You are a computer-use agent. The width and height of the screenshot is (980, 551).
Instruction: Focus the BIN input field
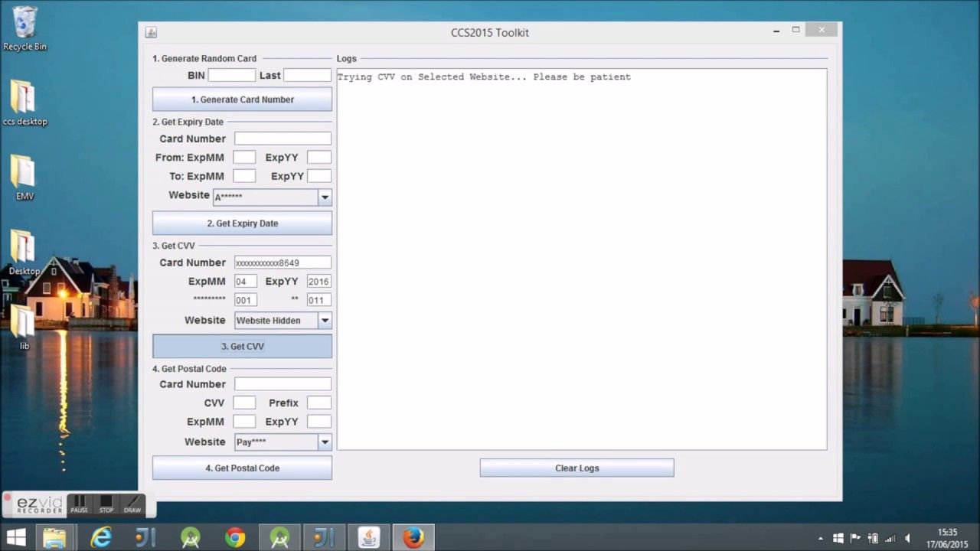point(231,75)
